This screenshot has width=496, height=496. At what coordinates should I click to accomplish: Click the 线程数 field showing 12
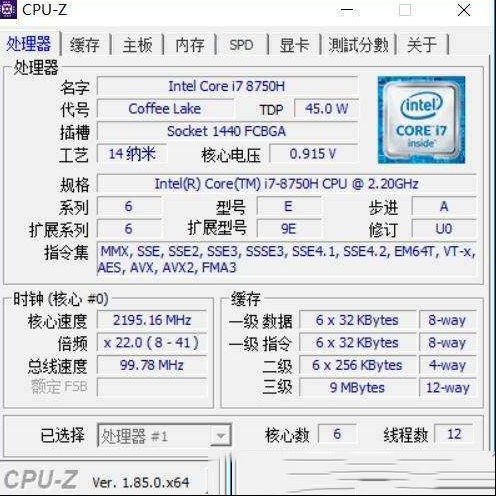454,434
